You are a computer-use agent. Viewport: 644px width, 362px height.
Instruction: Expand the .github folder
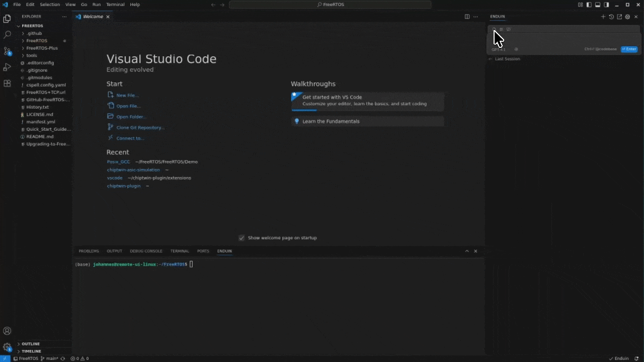pyautogui.click(x=34, y=33)
